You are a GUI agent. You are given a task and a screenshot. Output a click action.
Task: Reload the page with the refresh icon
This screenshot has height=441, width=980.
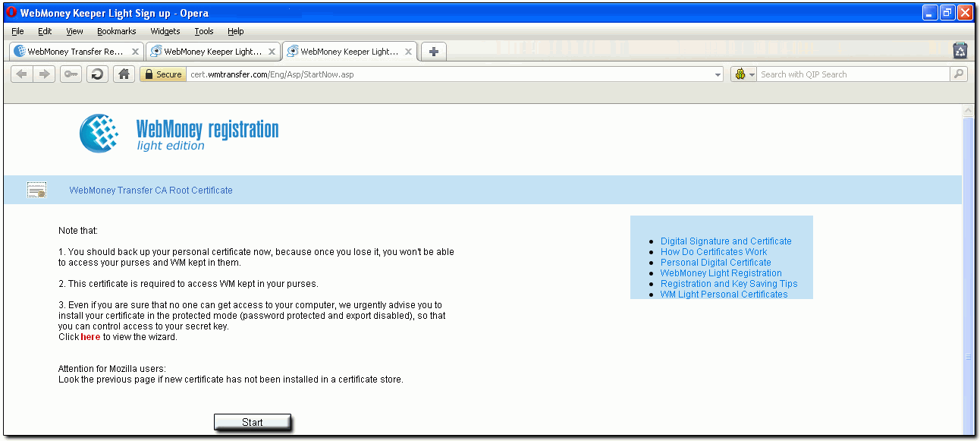coord(97,74)
